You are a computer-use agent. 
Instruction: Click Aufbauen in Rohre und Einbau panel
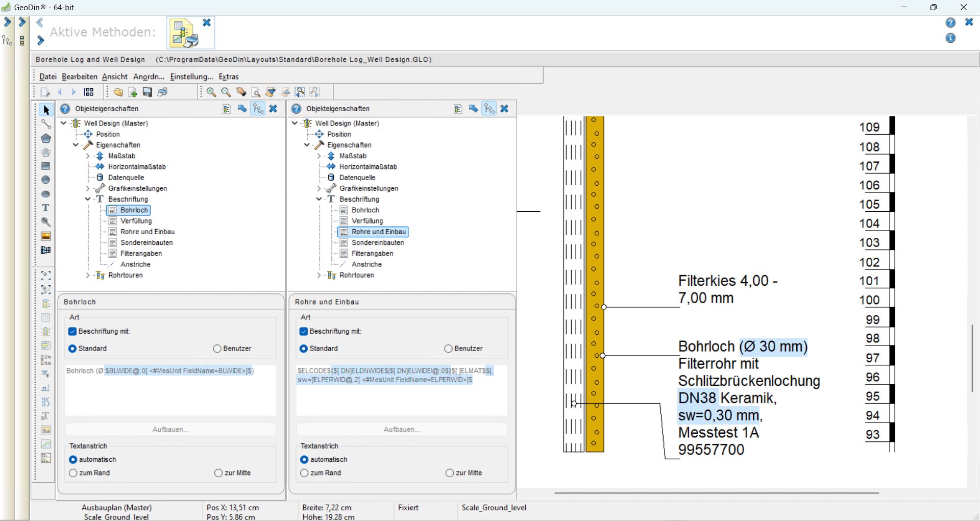pos(402,429)
